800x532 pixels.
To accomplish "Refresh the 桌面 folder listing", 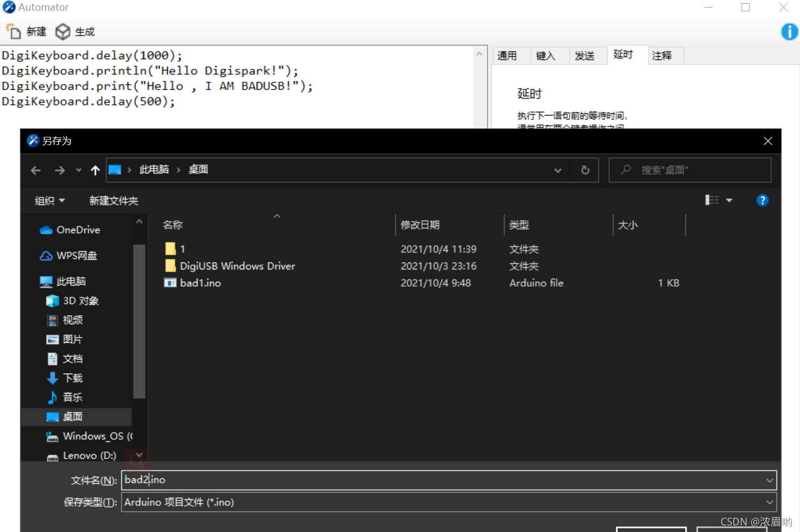I will click(x=585, y=170).
